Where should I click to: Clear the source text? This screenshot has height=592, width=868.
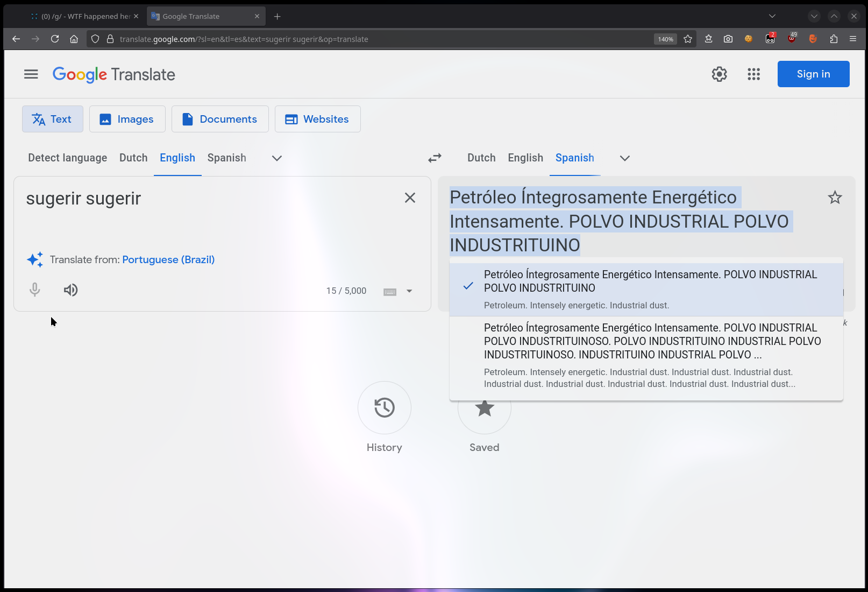[410, 198]
